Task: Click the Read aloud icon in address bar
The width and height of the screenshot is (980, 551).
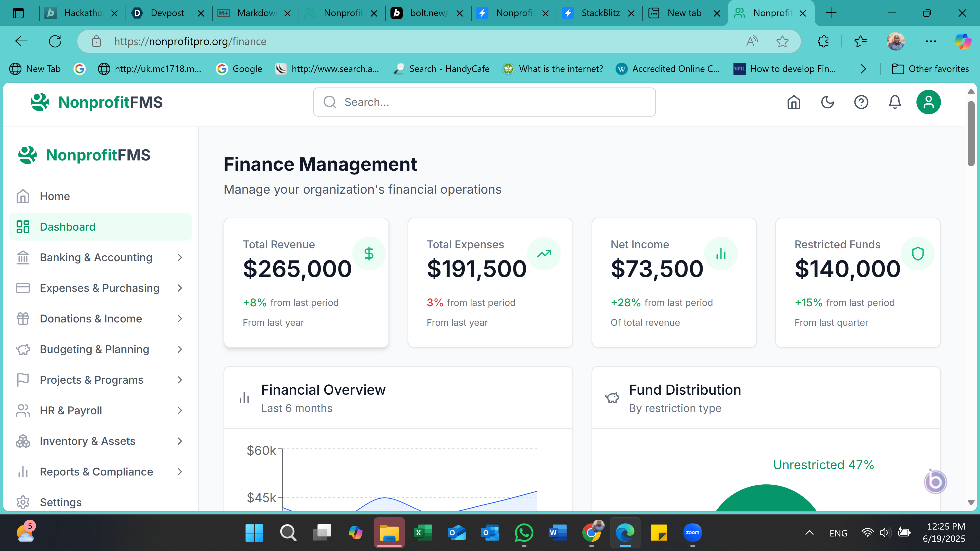Action: coord(752,41)
